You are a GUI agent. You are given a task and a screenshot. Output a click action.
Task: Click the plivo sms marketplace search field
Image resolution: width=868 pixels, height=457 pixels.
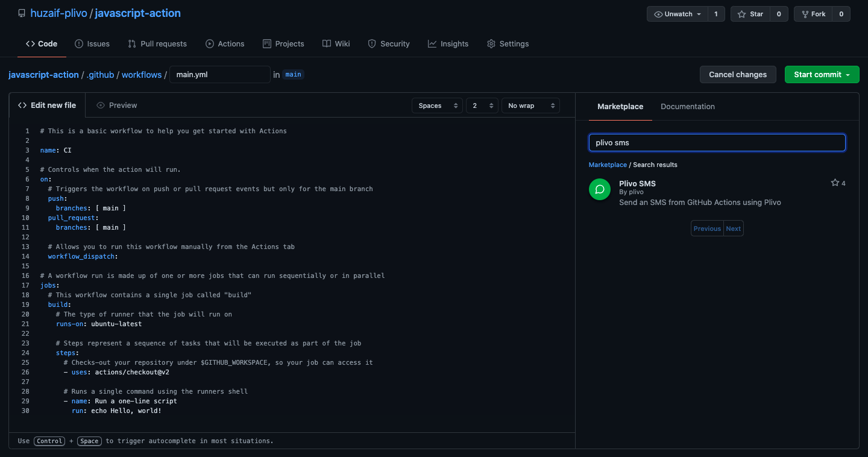click(717, 142)
